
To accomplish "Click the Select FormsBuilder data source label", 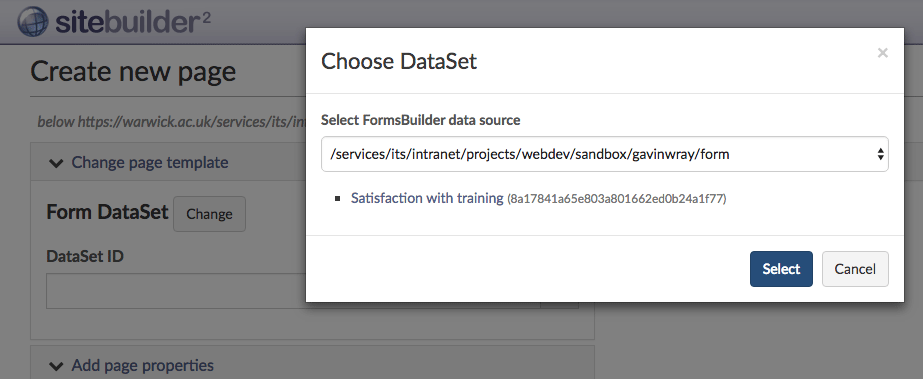I will [x=420, y=120].
